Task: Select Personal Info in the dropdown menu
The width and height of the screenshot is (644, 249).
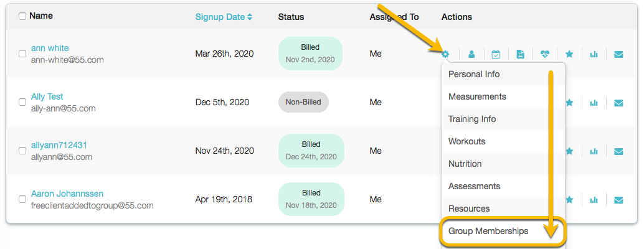Action: [x=474, y=74]
